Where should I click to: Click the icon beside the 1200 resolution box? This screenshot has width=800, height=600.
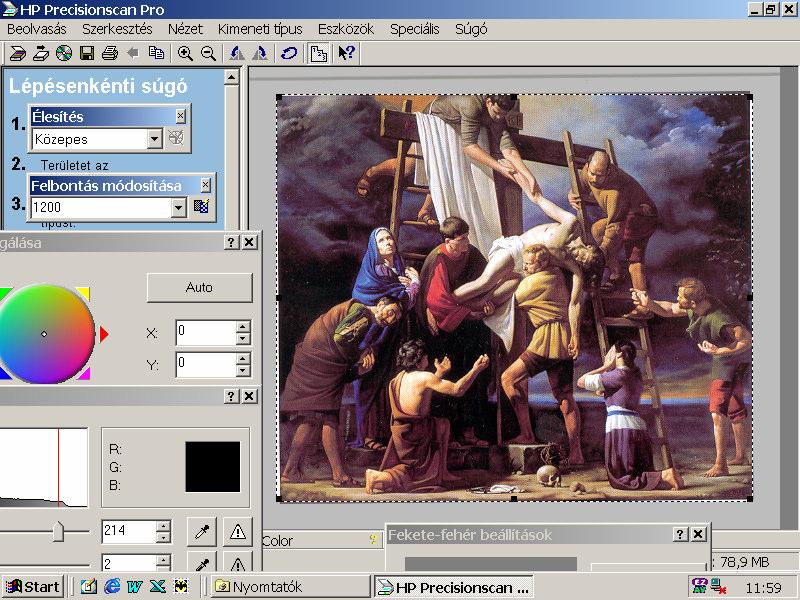(202, 207)
